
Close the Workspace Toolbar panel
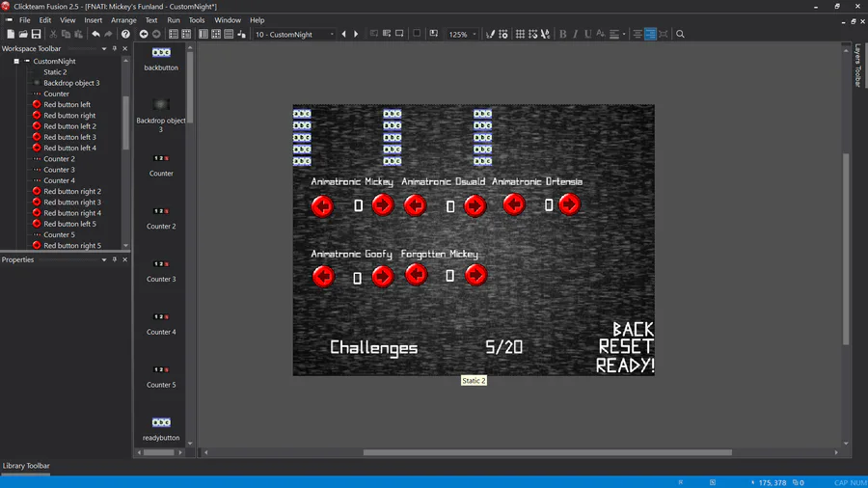tap(125, 48)
